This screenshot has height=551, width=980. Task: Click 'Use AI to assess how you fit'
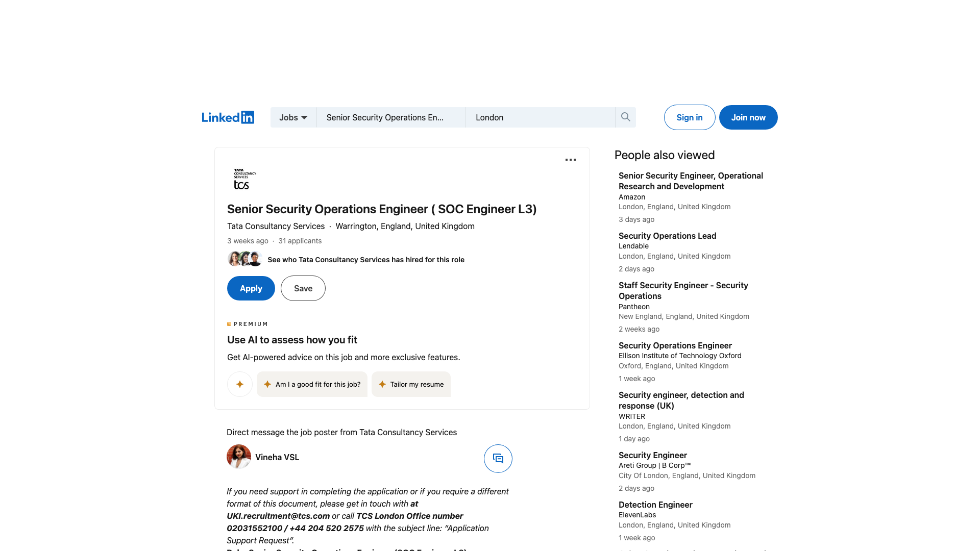coord(292,340)
